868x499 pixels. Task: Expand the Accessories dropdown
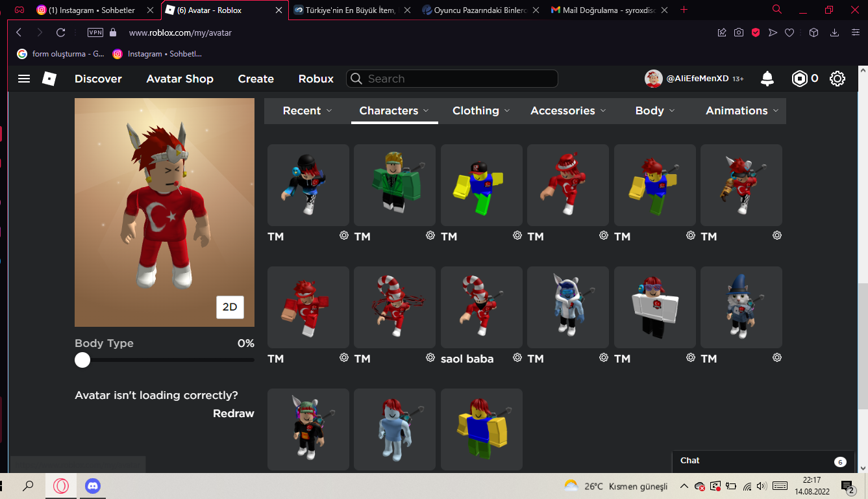click(x=568, y=110)
